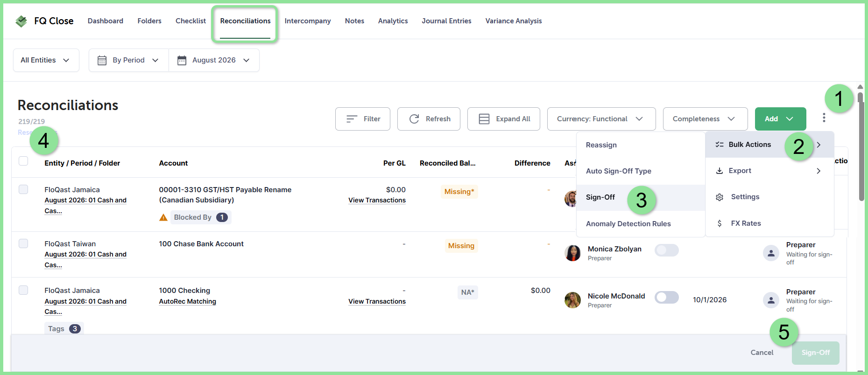Select FX Rates in the options menu

(x=769, y=223)
